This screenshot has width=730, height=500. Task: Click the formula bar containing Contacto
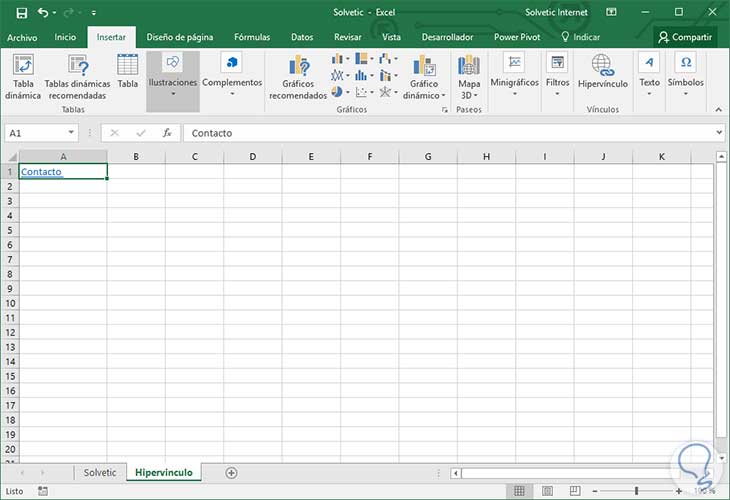coord(448,133)
